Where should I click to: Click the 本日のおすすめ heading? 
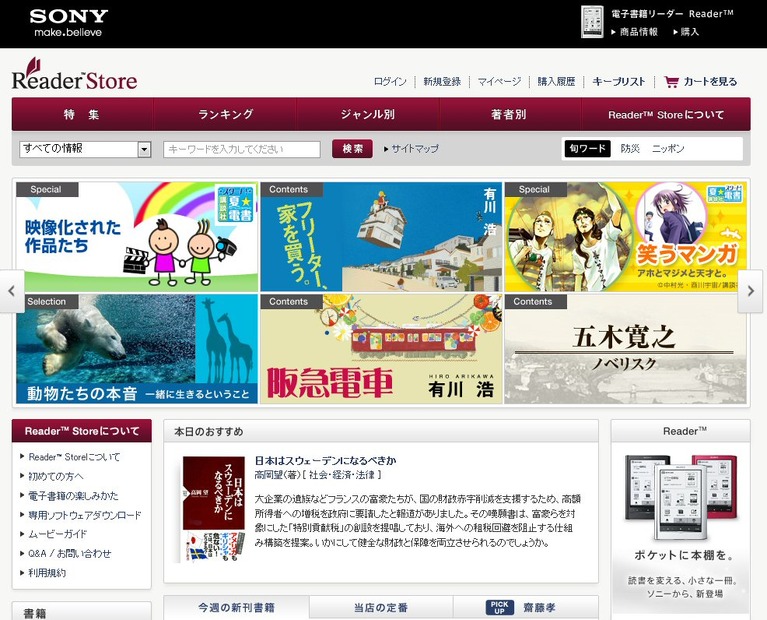[209, 432]
